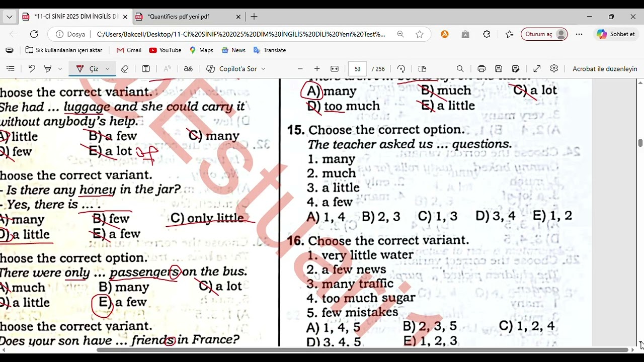Sign in with Oturum aç
Screen dimensions: 644x362
point(544,34)
